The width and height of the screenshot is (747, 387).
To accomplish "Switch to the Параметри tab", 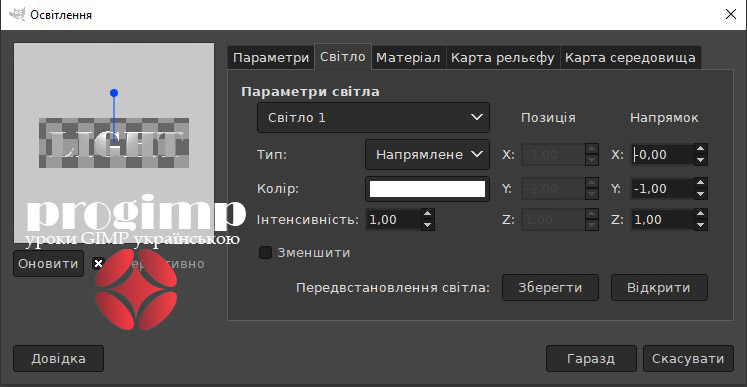I will coord(271,58).
